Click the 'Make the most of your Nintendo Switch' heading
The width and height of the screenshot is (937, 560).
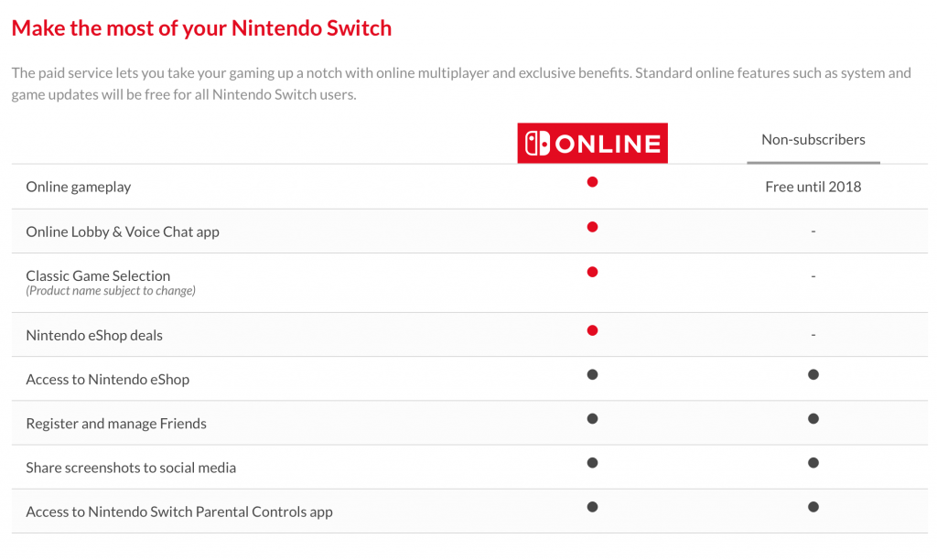pos(201,28)
